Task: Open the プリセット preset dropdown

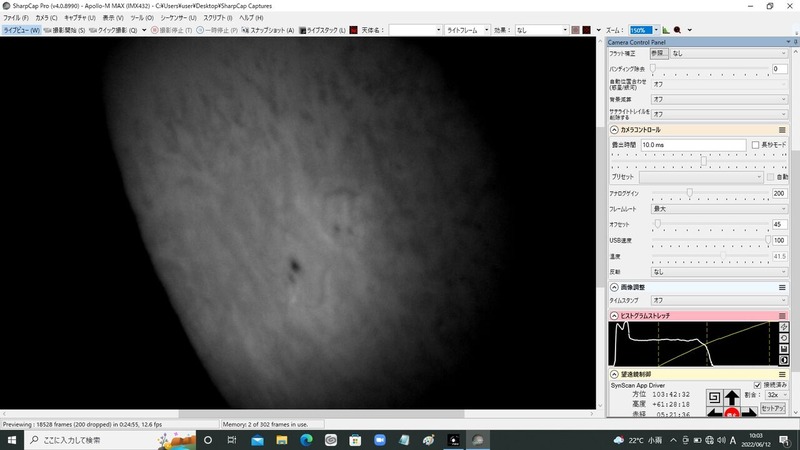Action: coord(701,177)
